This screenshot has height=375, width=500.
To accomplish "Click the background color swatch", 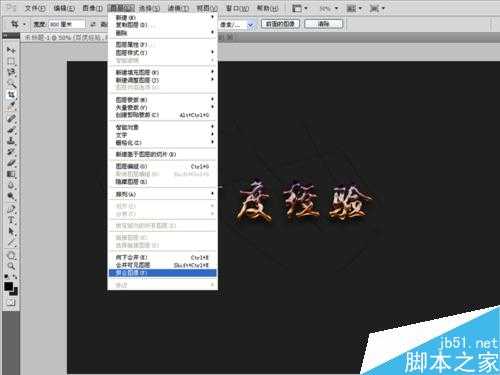I will coord(14,292).
